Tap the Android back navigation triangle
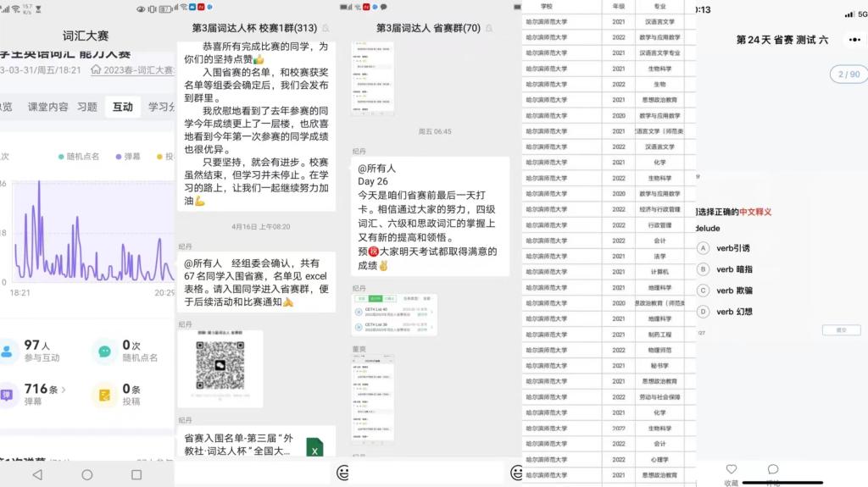The width and height of the screenshot is (868, 487). (x=36, y=474)
